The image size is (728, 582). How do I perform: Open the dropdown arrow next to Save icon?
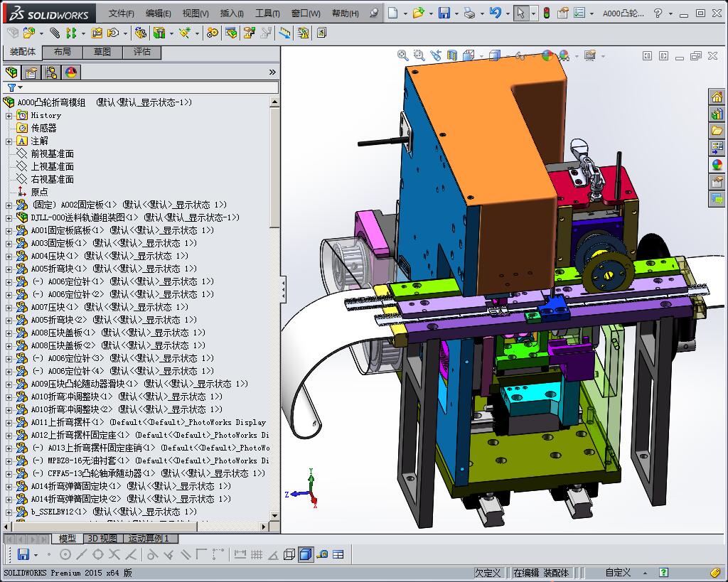[456, 14]
